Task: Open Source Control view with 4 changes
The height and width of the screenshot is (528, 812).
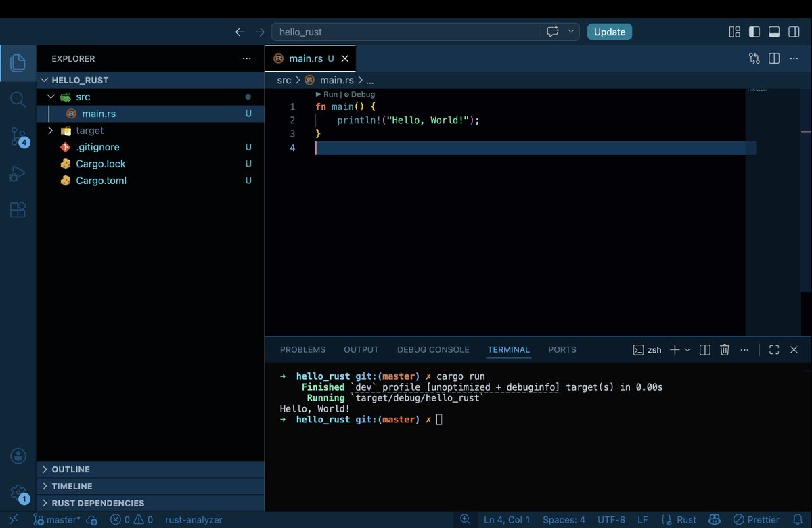Action: point(18,137)
